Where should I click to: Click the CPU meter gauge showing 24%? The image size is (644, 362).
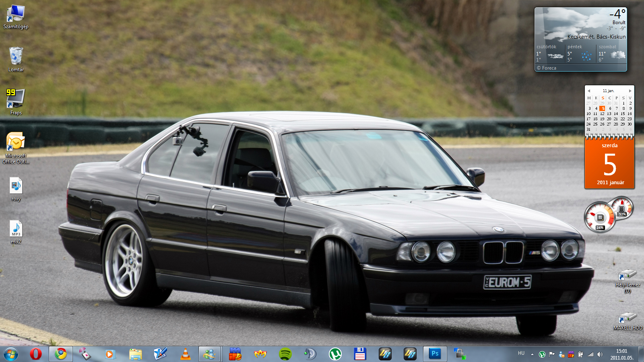pyautogui.click(x=600, y=217)
